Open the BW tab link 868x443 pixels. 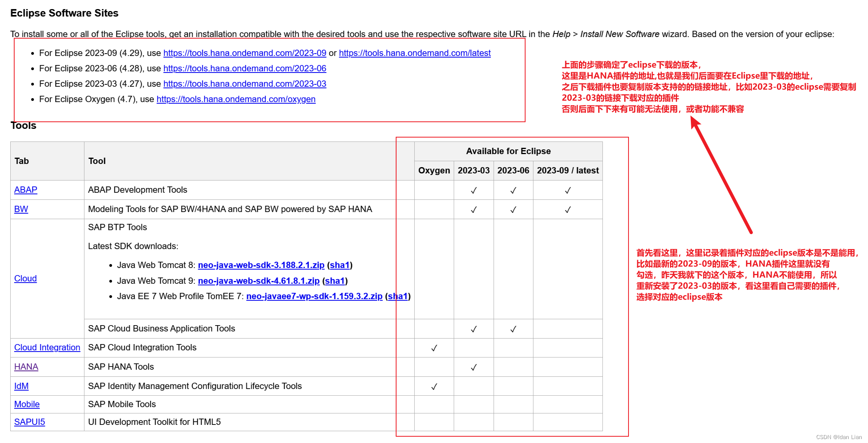pos(21,209)
